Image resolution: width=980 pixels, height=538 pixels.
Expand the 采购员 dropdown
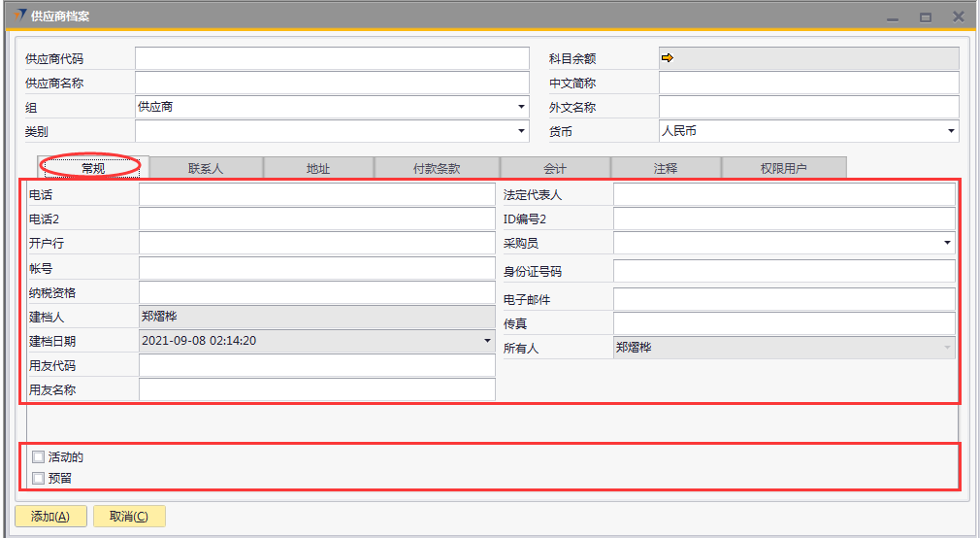coord(947,243)
